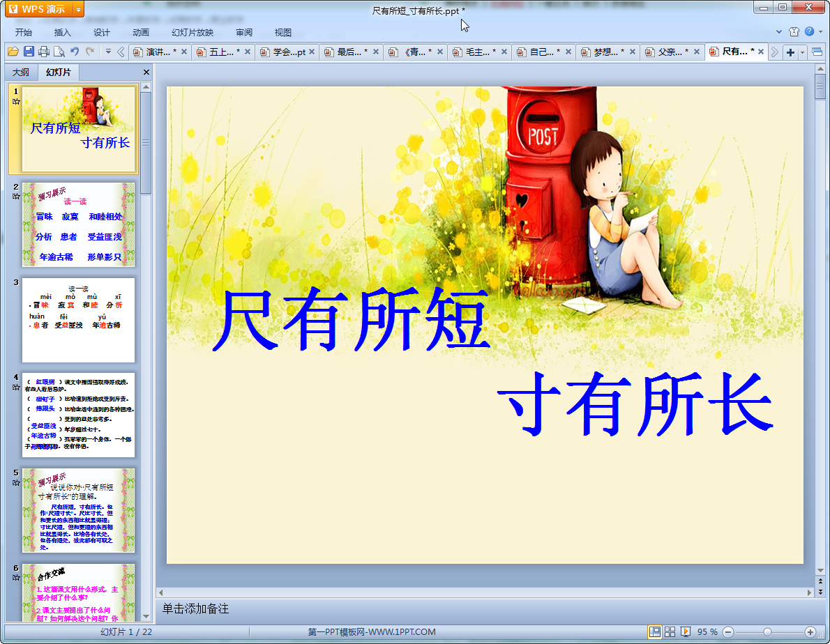Open the skin (shirt) icon in the top right
The height and width of the screenshot is (644, 830).
pos(794,32)
